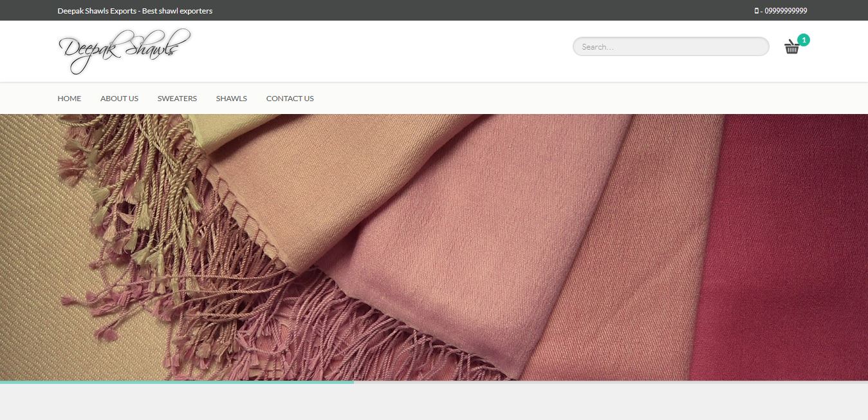Click the phone number 09999999999
This screenshot has height=420, width=868.
[x=786, y=11]
